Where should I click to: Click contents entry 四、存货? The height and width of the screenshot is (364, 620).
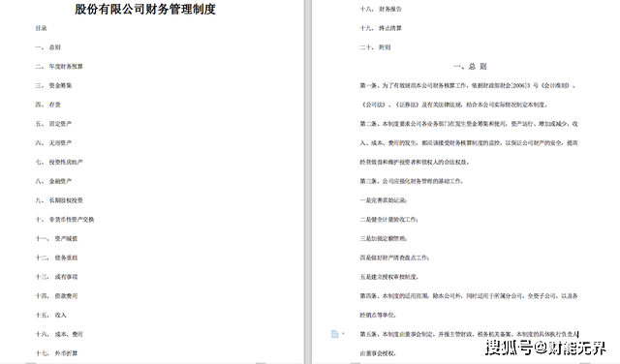coord(47,105)
